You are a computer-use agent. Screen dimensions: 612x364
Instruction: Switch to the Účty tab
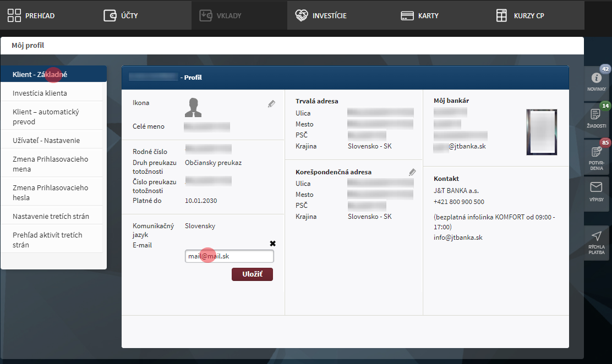pyautogui.click(x=121, y=15)
